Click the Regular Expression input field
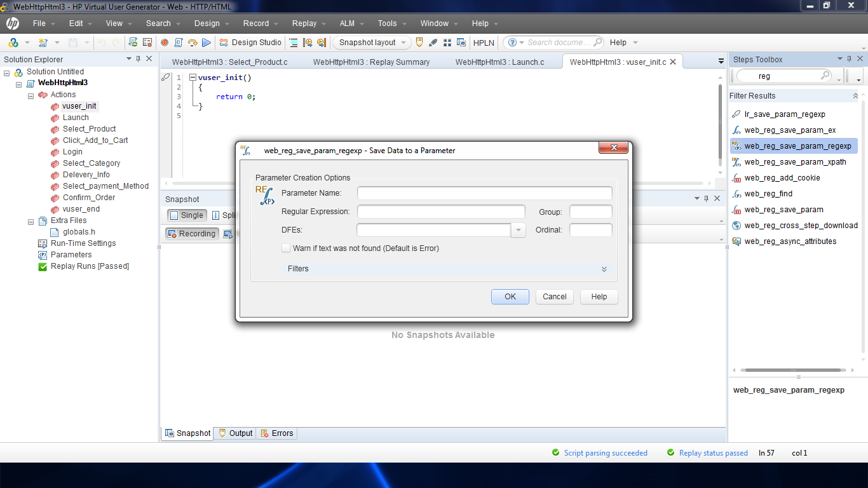 click(441, 212)
